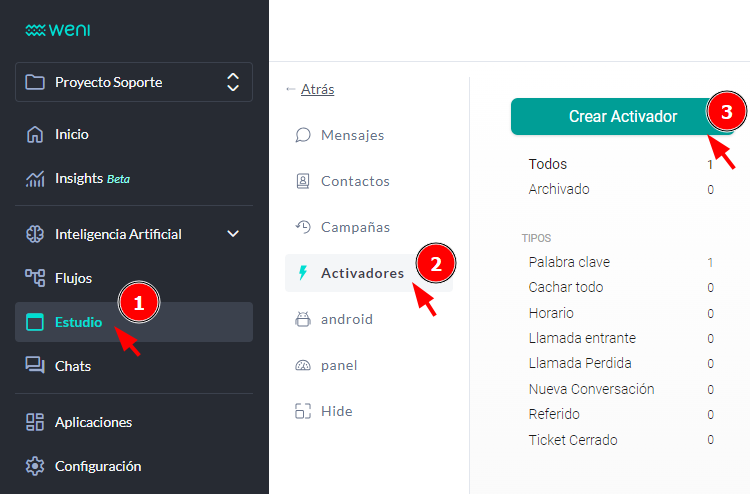Click the Inicio home icon

coord(35,134)
